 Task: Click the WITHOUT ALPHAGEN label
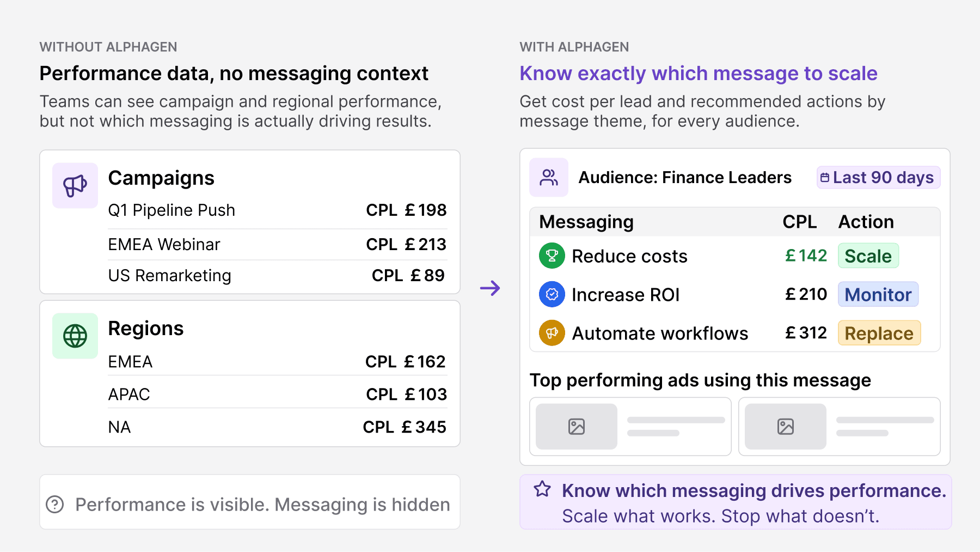click(108, 47)
